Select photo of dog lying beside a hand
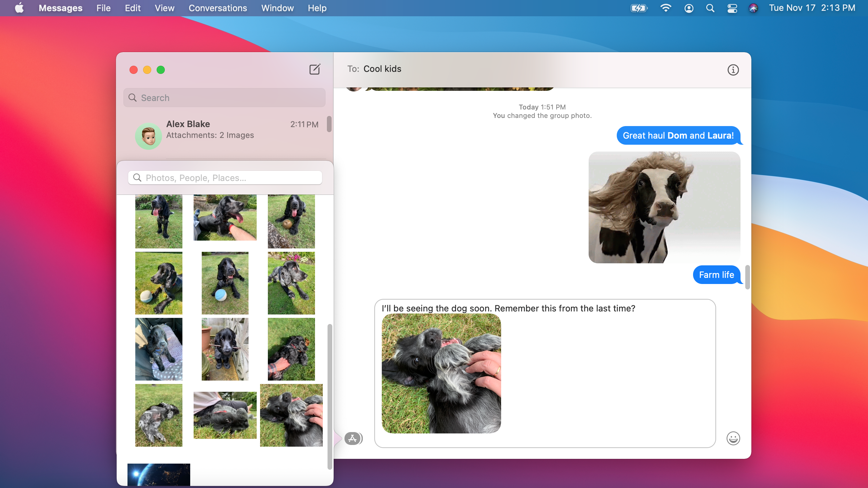 click(x=225, y=218)
